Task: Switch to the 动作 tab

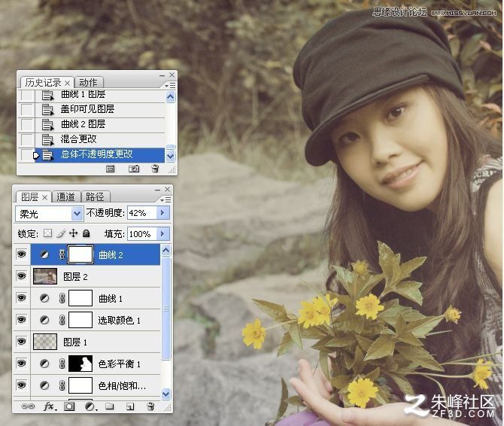Action: 88,83
